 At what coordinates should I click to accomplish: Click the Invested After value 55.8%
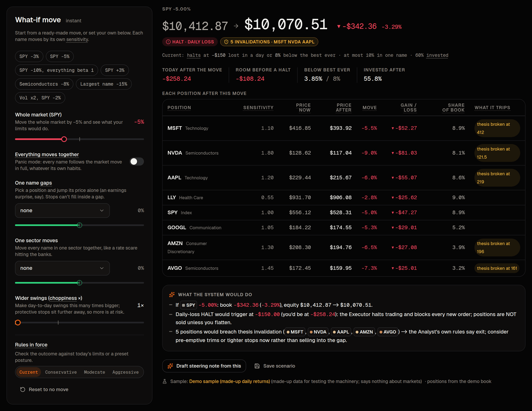[x=373, y=79]
